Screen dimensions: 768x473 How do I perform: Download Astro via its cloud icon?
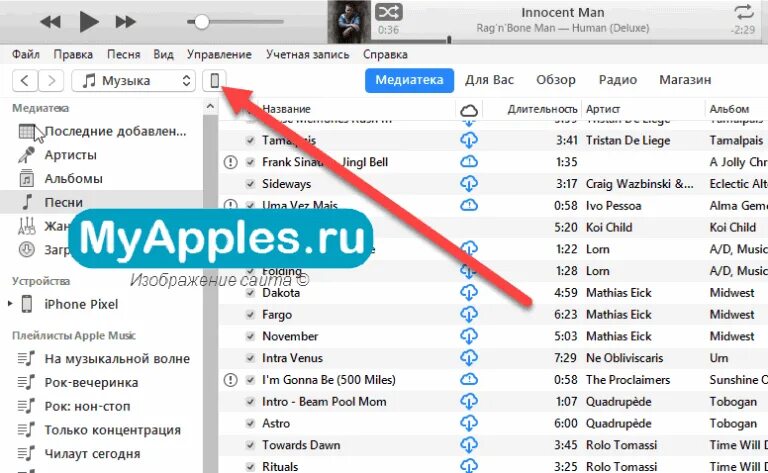click(469, 423)
